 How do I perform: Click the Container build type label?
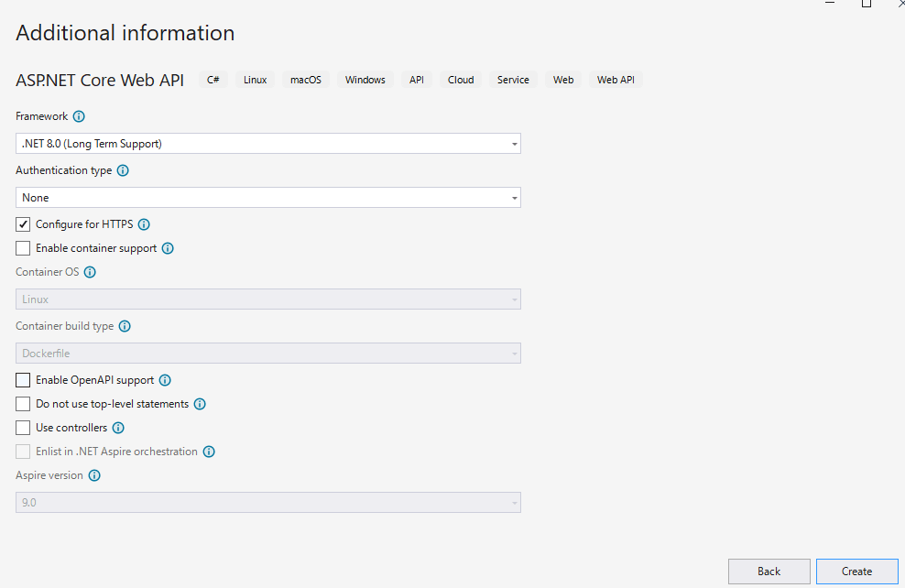coord(65,326)
